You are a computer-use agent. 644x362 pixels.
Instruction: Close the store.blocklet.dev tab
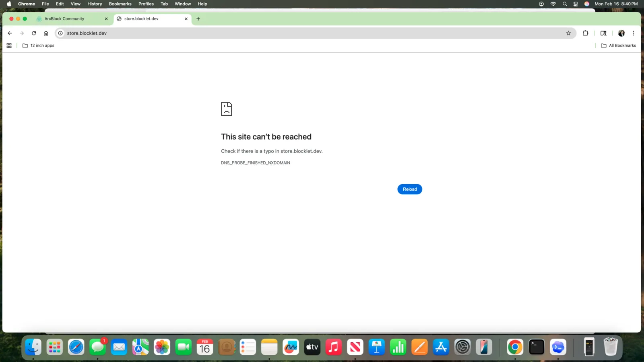click(x=186, y=19)
